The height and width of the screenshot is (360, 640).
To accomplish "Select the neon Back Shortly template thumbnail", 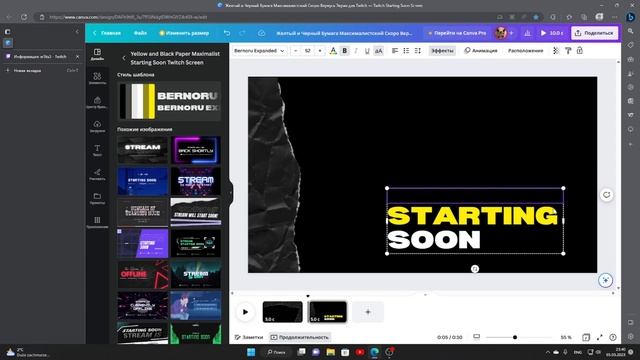I will pos(196,150).
